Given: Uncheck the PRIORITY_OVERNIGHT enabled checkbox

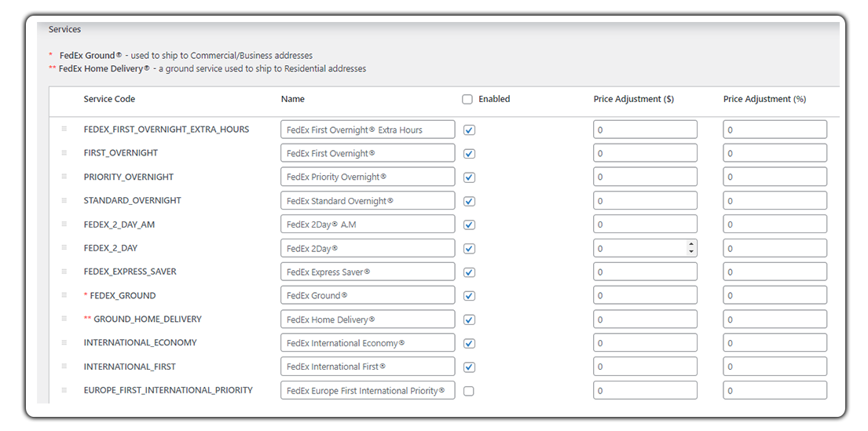Looking at the screenshot, I should click(x=470, y=177).
